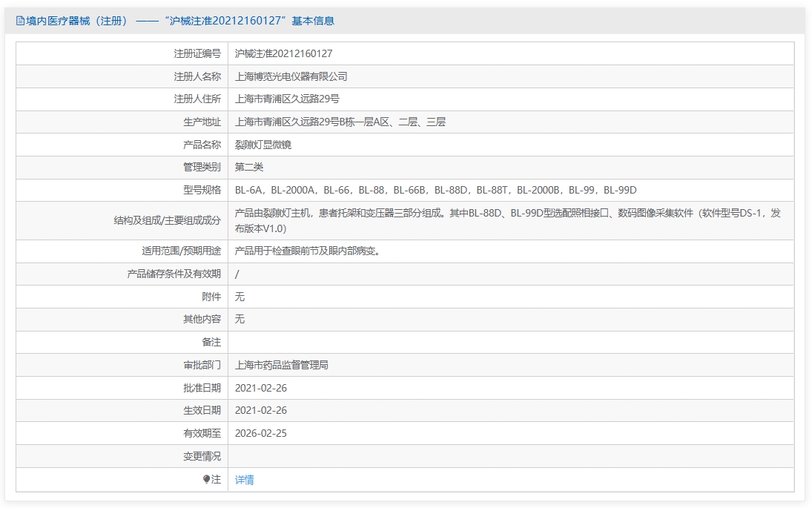Click the 产品名称 label
Screen dimensions: 812x508
[202, 145]
